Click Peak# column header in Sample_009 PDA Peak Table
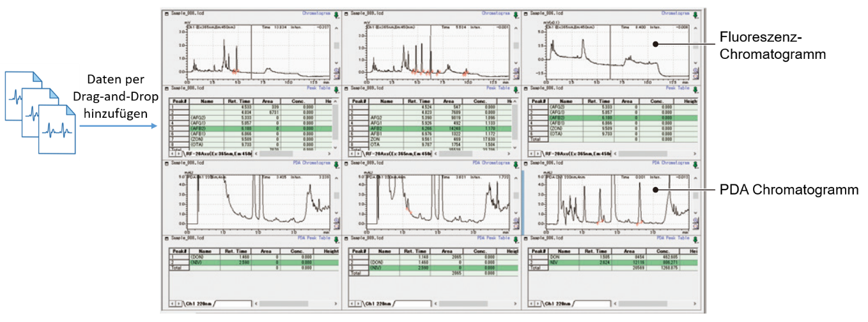The width and height of the screenshot is (868, 322). pyautogui.click(x=359, y=251)
